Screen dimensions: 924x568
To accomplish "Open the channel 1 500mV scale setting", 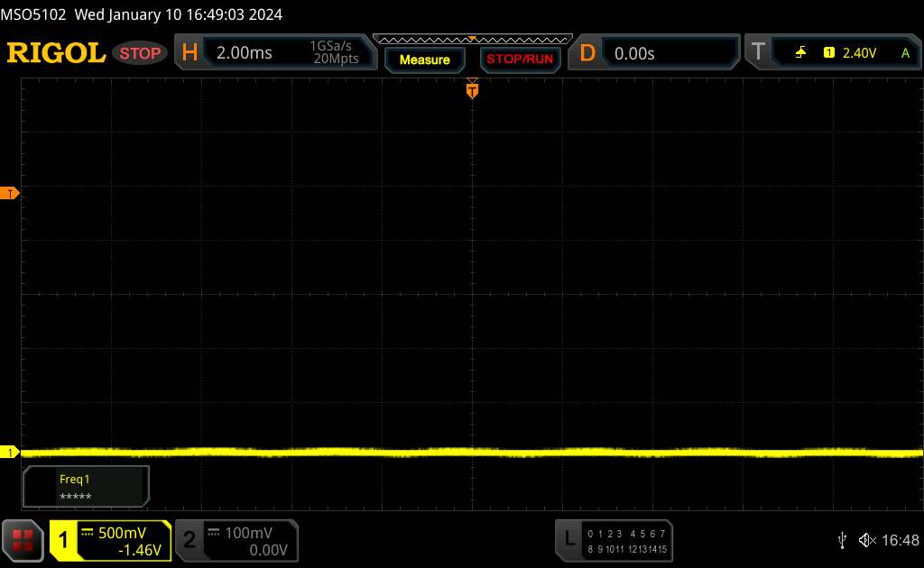I will click(x=122, y=533).
